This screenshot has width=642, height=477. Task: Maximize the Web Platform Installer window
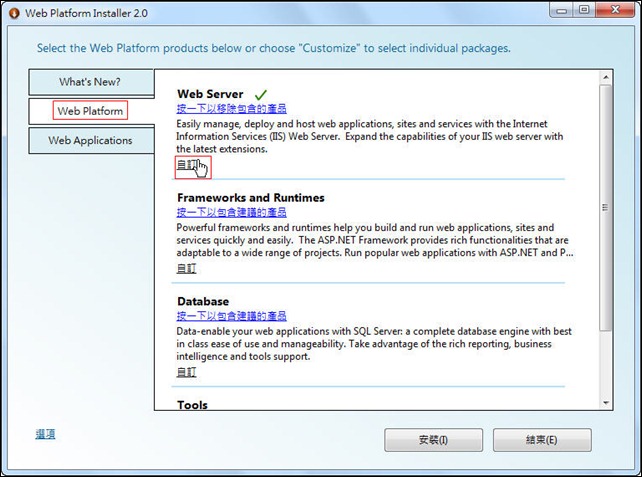[584, 10]
